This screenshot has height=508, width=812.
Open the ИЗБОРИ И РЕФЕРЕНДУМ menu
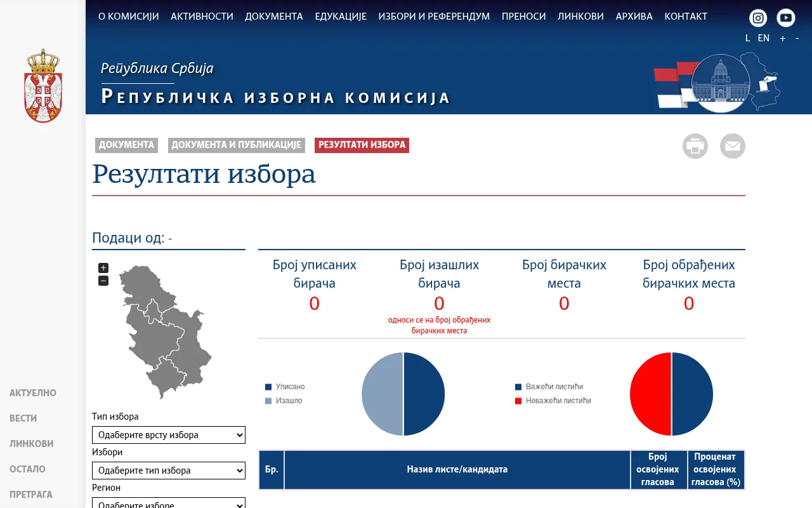coord(434,17)
